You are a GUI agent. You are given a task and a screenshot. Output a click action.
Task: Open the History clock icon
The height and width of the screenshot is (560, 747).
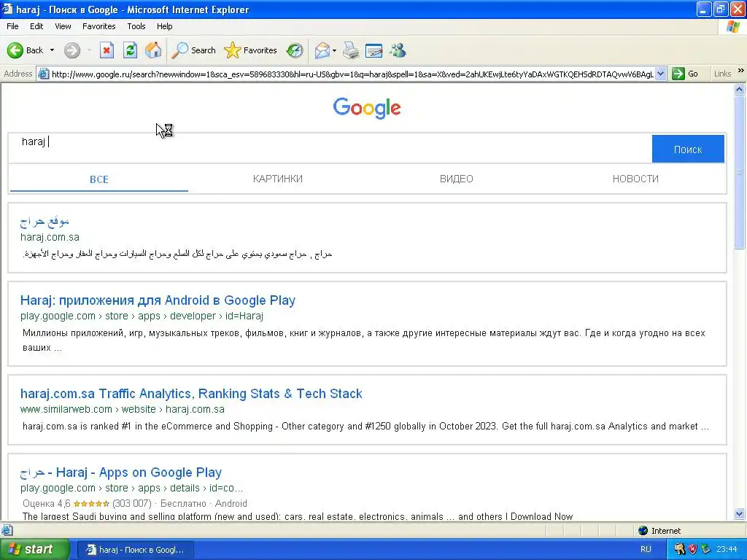(295, 50)
